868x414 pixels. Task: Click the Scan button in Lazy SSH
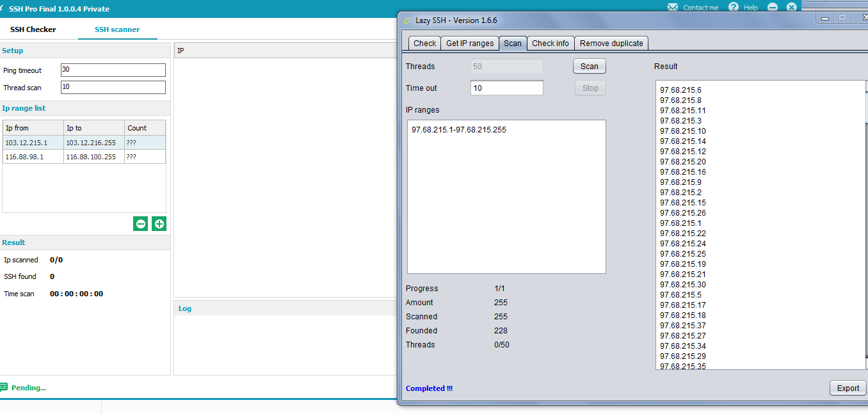590,66
